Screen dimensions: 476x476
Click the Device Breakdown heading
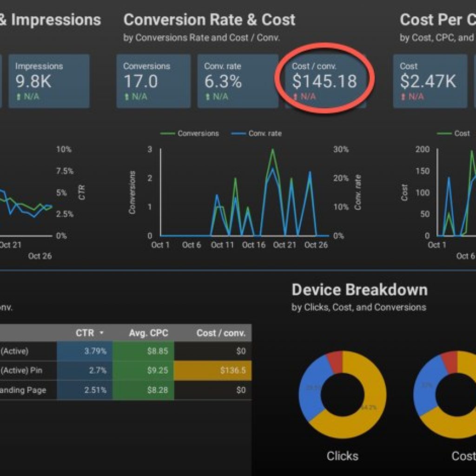pyautogui.click(x=360, y=290)
